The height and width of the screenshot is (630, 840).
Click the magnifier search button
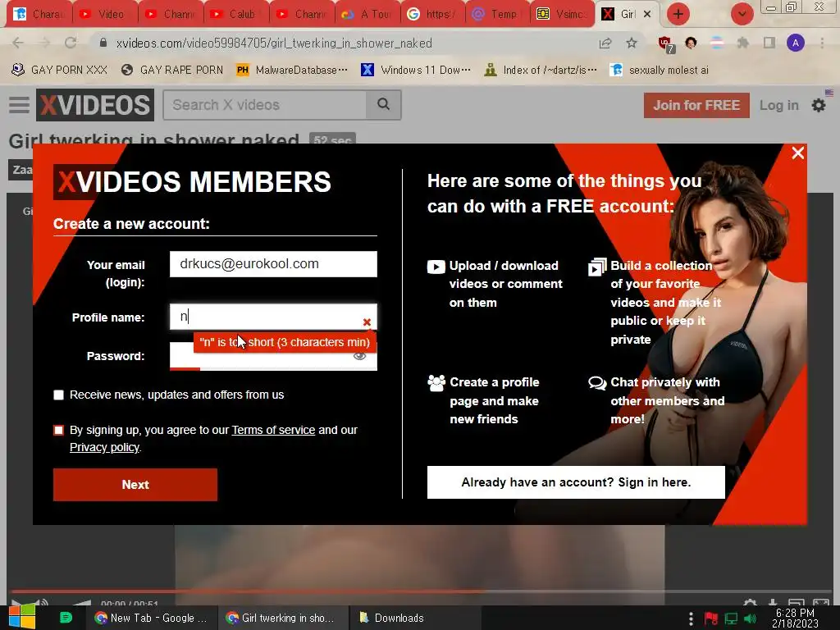coord(384,105)
